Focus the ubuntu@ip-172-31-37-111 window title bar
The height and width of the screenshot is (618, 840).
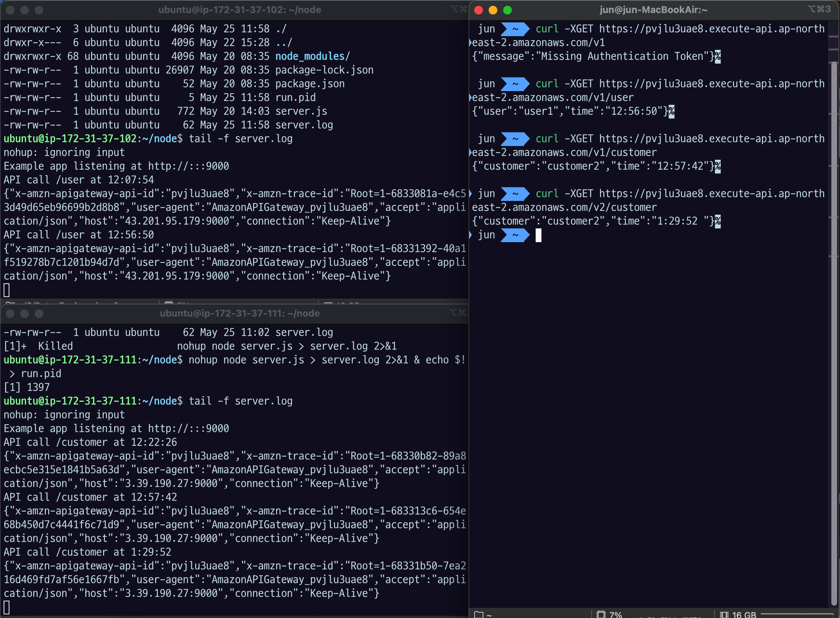(240, 313)
